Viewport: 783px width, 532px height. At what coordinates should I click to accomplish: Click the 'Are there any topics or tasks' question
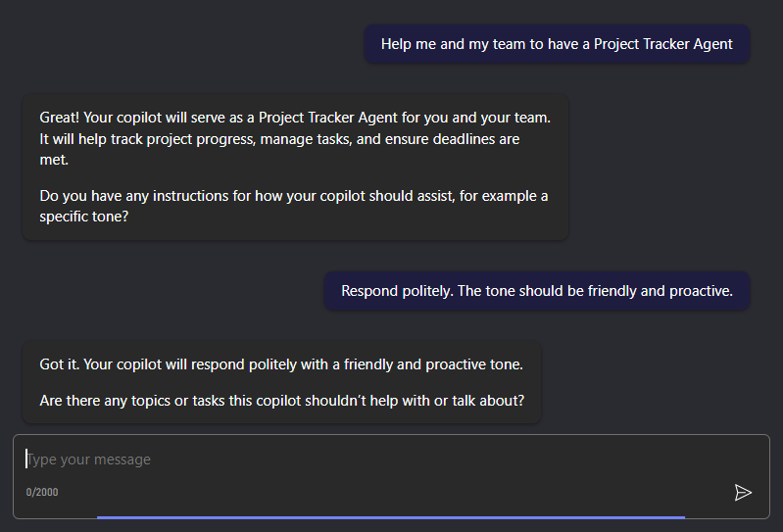click(281, 400)
